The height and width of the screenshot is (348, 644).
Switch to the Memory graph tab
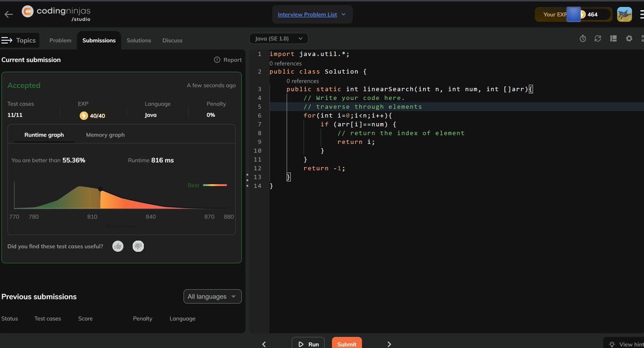click(105, 135)
